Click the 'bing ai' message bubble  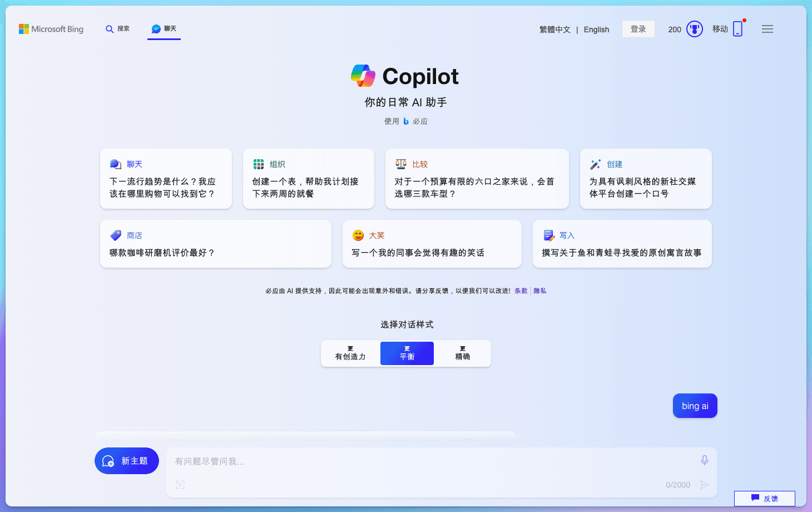(x=695, y=406)
